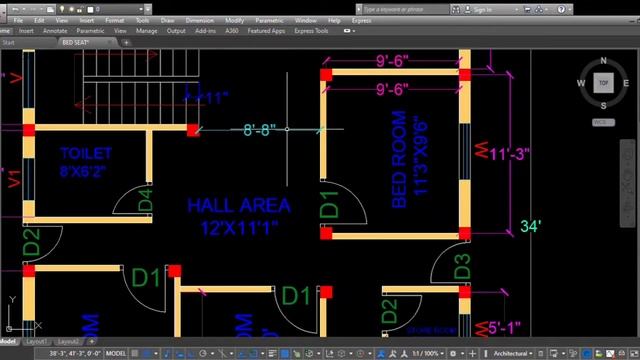The width and height of the screenshot is (640, 360).
Task: Expand polar tracking angle dropdown arrow
Action: [x=212, y=354]
